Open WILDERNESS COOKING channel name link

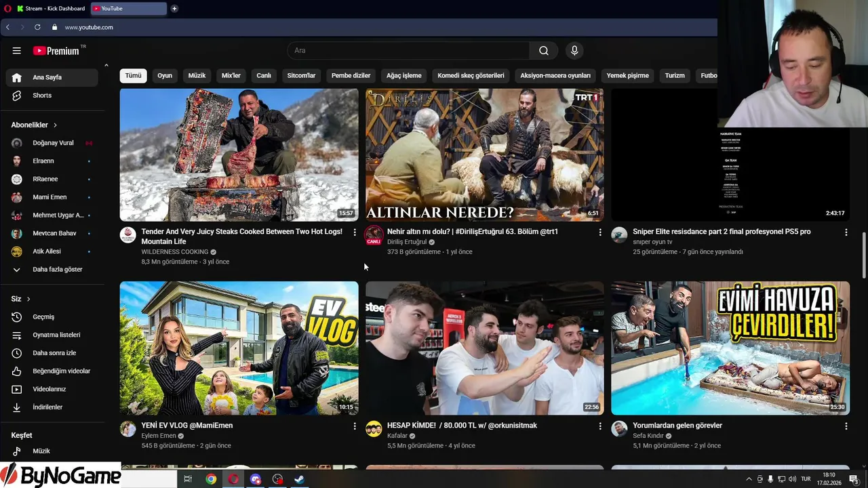[175, 251]
